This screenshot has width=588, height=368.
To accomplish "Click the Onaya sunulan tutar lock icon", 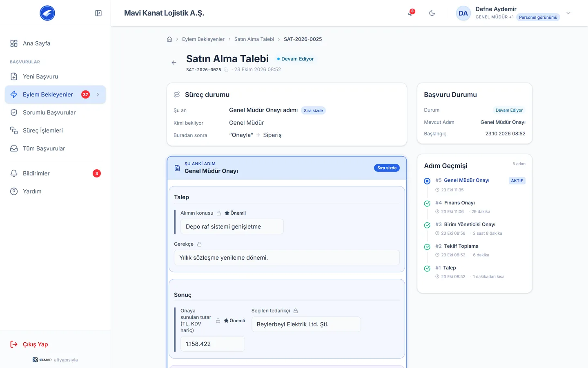I will pyautogui.click(x=218, y=321).
